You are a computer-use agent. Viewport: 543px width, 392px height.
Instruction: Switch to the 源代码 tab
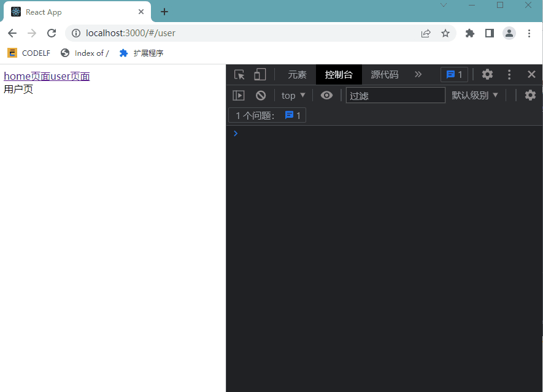click(x=384, y=74)
